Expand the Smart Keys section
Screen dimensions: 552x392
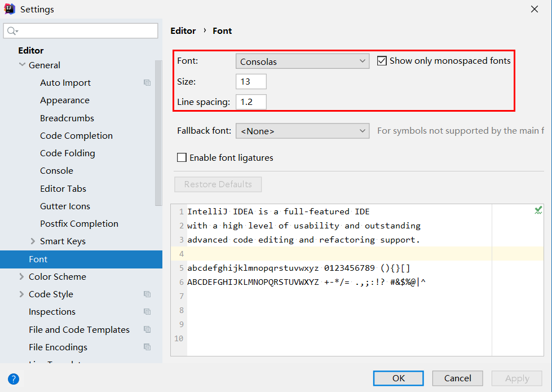(33, 241)
